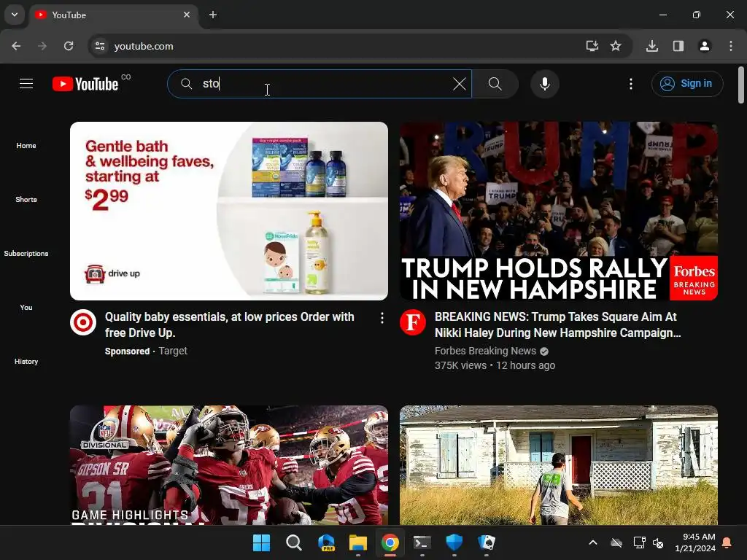Click the taskbar clock showing 9:45 AM
The width and height of the screenshot is (747, 560).
(695, 542)
